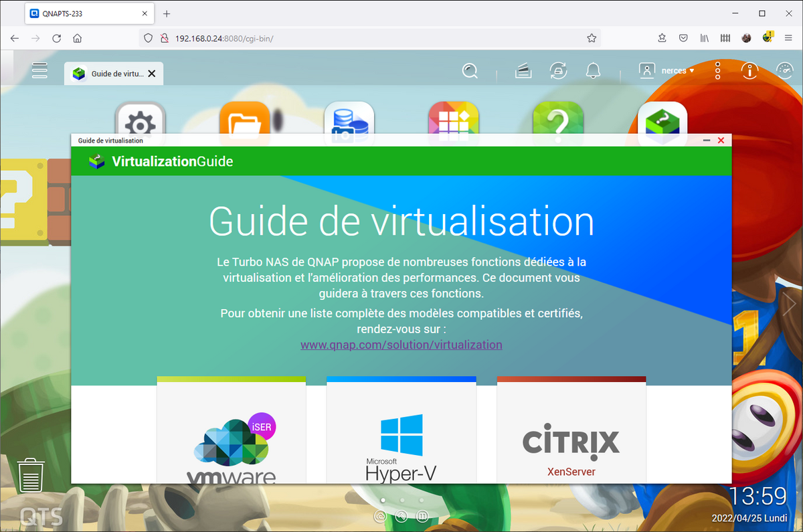803x532 pixels.
Task: Go back in the browser
Action: pyautogui.click(x=15, y=38)
